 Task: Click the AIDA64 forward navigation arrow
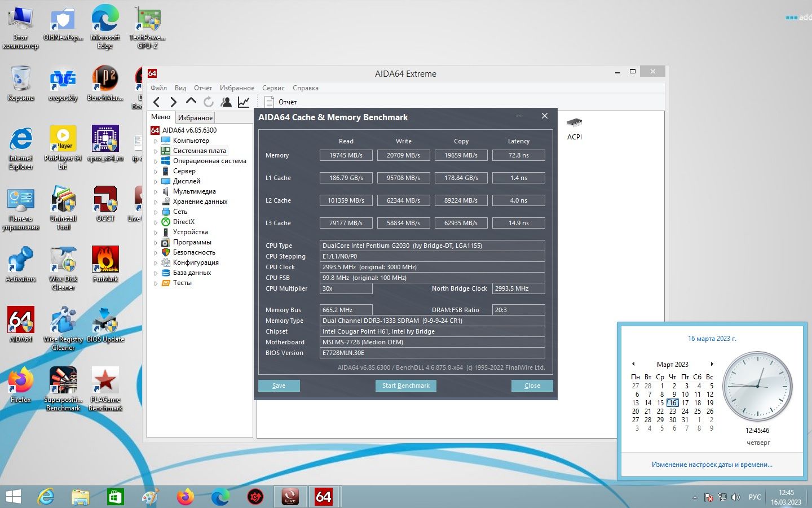[174, 102]
